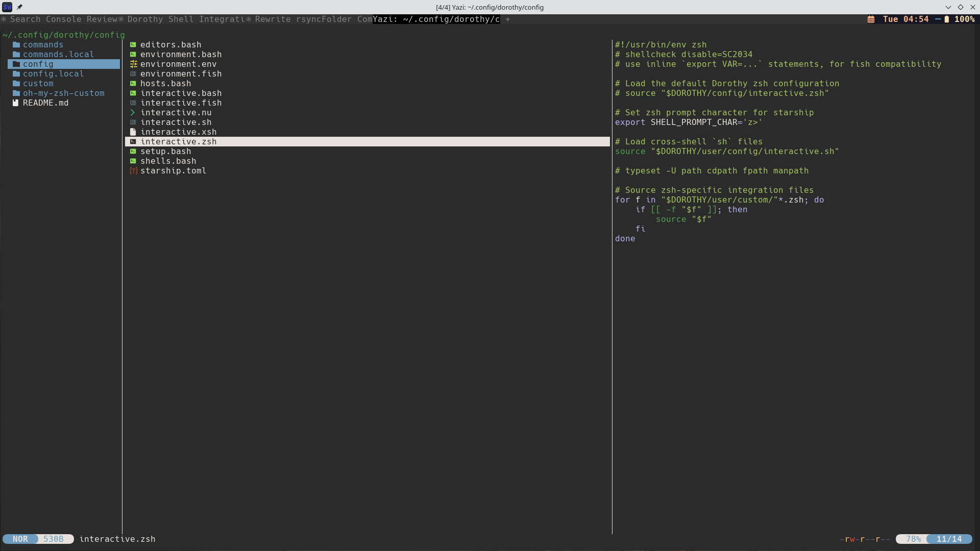Viewport: 980px width, 551px height.
Task: Click the 11/14 file position badge
Action: click(949, 539)
